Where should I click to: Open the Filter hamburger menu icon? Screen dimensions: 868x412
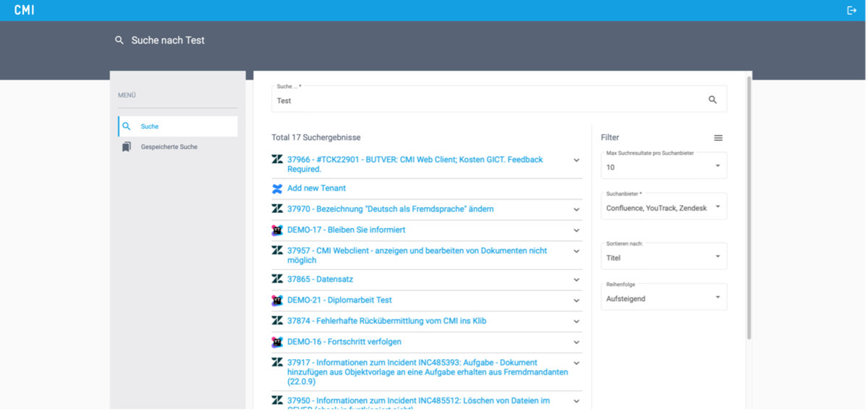click(x=718, y=138)
